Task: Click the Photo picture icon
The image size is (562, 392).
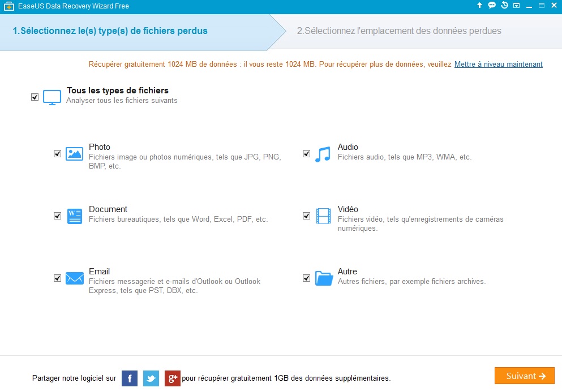Action: click(75, 154)
